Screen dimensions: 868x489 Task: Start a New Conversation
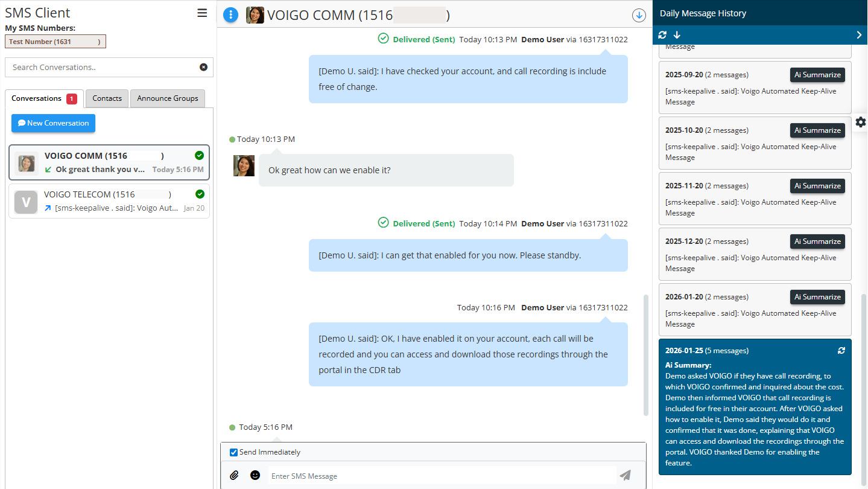pyautogui.click(x=53, y=123)
